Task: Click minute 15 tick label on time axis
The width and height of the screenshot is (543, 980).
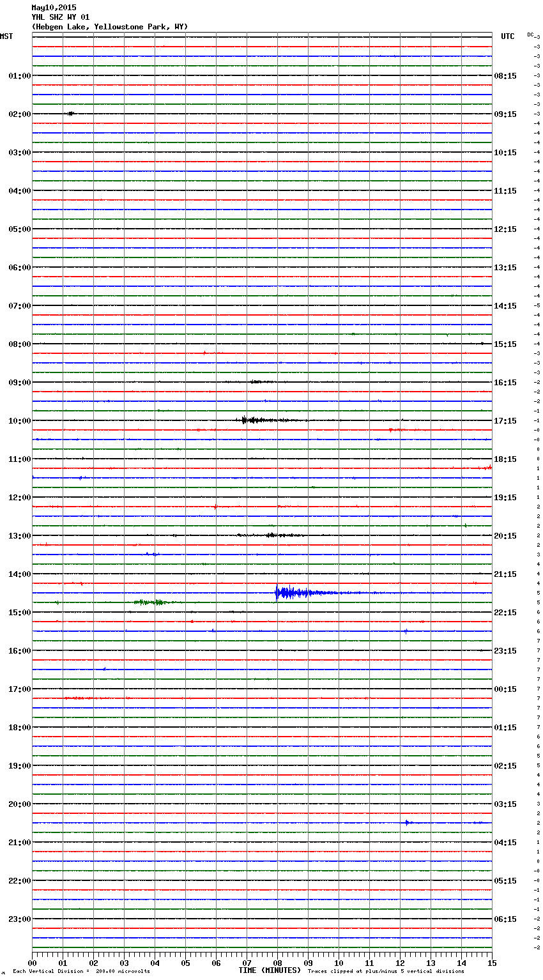Action: tap(492, 963)
